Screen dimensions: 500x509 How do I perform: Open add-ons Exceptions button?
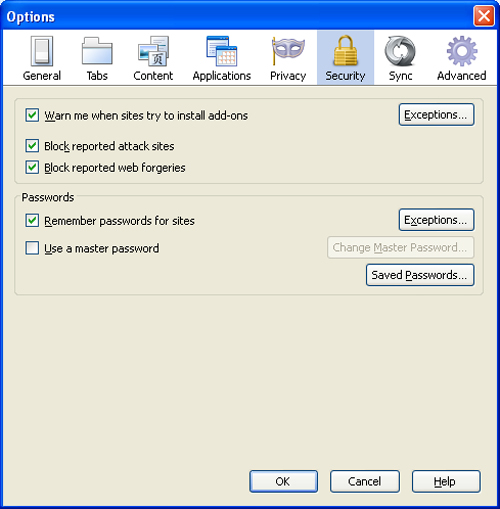click(436, 115)
